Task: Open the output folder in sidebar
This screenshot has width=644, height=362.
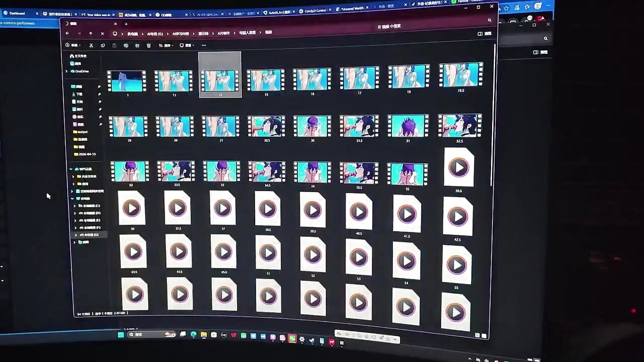Action: pos(81,132)
